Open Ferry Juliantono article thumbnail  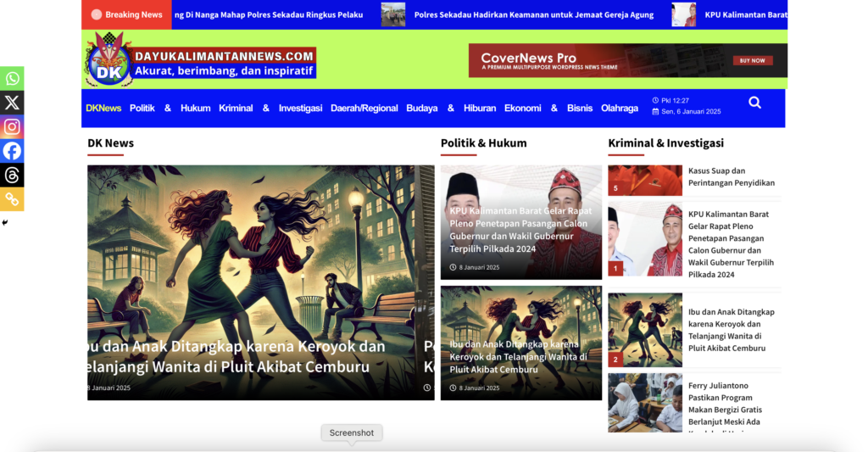644,403
